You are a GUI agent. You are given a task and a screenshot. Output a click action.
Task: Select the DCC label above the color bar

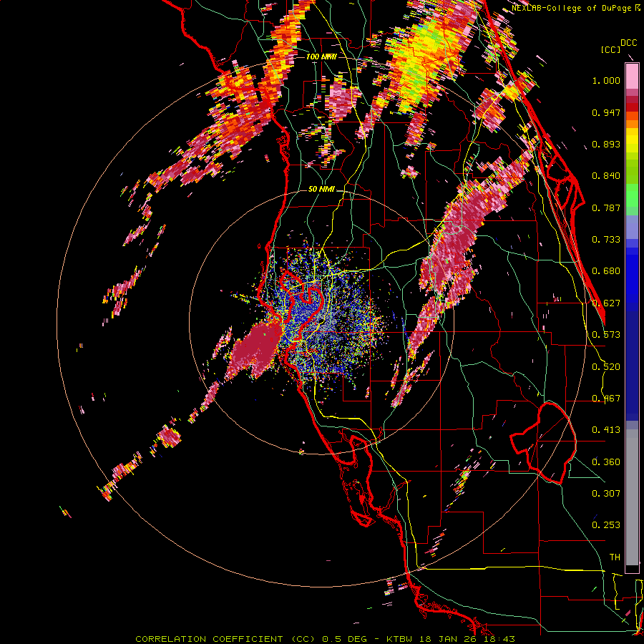tap(629, 43)
